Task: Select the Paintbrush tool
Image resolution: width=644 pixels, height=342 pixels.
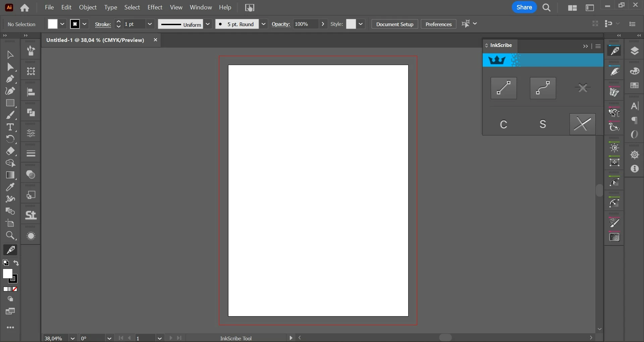Action: pos(10,115)
